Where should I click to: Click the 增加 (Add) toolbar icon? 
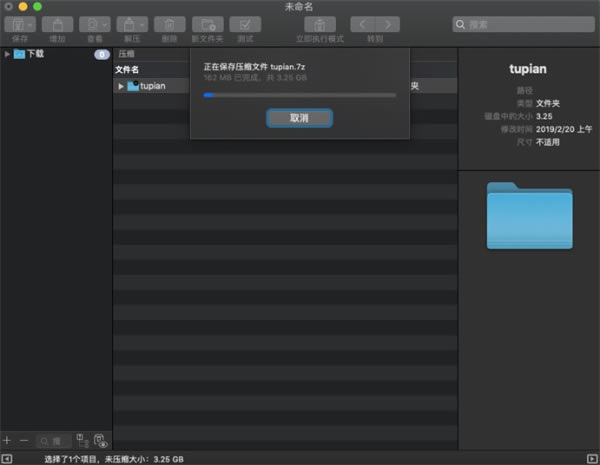point(57,25)
